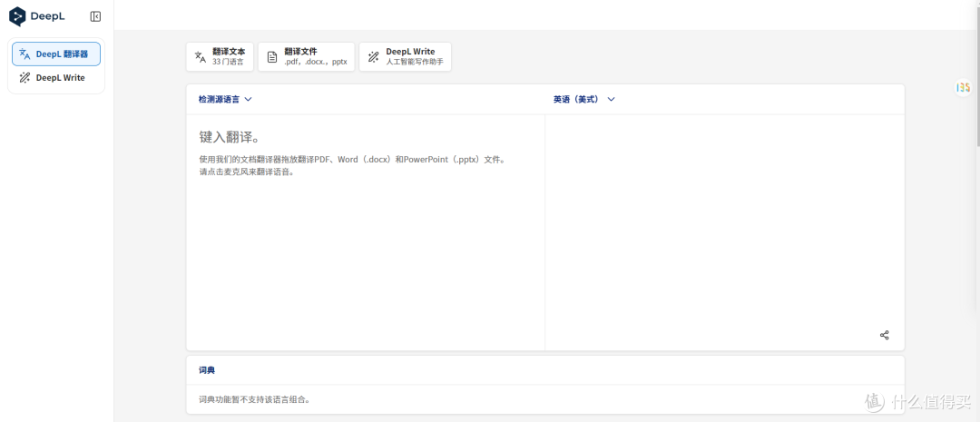Click the translated output text area
The height and width of the screenshot is (422, 980).
pyautogui.click(x=725, y=232)
